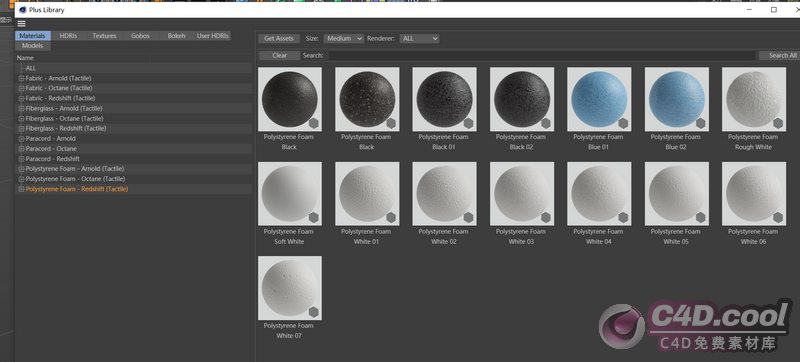Expand Fabric - Octane (Tactile) tree node
The image size is (800, 362).
(x=21, y=88)
